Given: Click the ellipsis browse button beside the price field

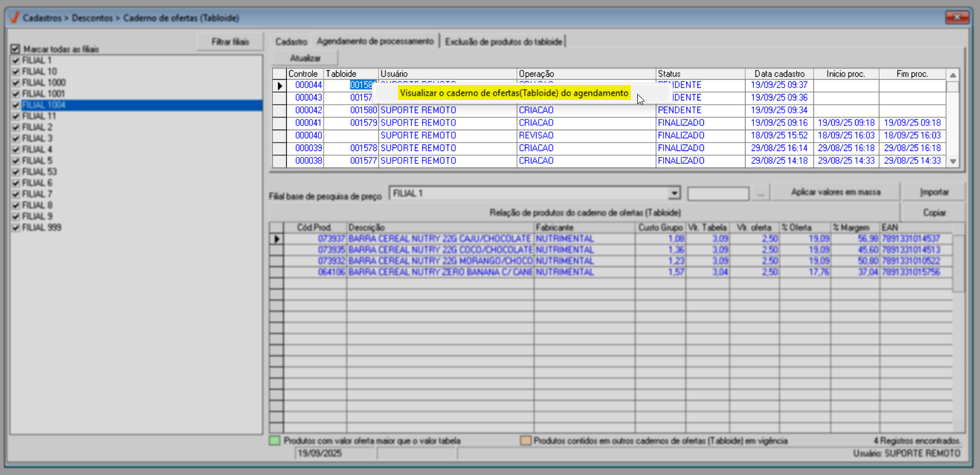Looking at the screenshot, I should (760, 194).
